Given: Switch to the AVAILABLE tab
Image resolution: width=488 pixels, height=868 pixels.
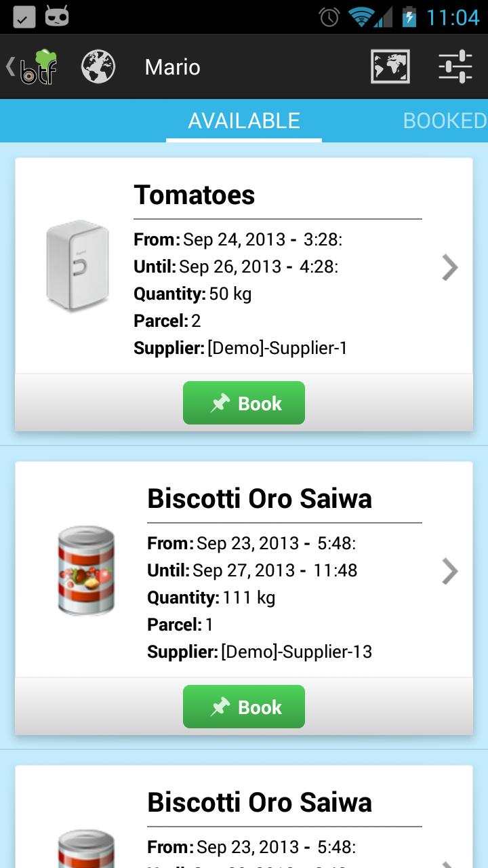Looking at the screenshot, I should pyautogui.click(x=244, y=121).
